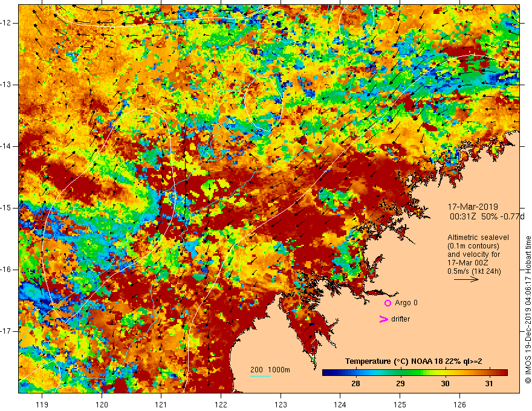Click longitude axis label 126
The height and width of the screenshot is (411, 532).
459,404
